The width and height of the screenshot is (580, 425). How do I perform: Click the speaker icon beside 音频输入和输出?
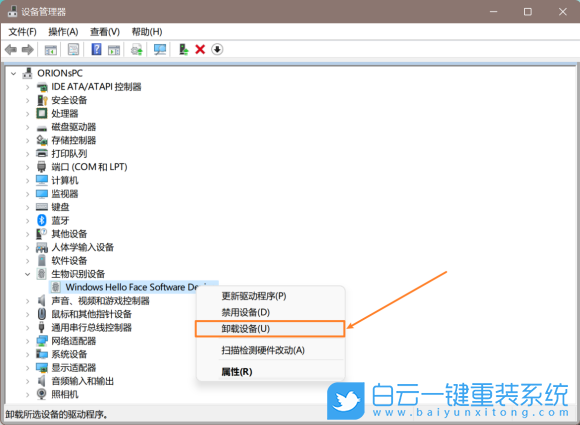point(42,381)
